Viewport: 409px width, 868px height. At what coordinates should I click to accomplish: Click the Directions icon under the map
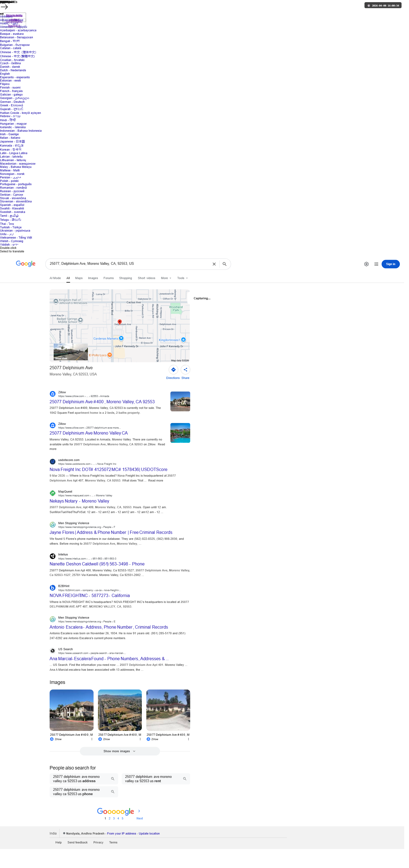(173, 370)
